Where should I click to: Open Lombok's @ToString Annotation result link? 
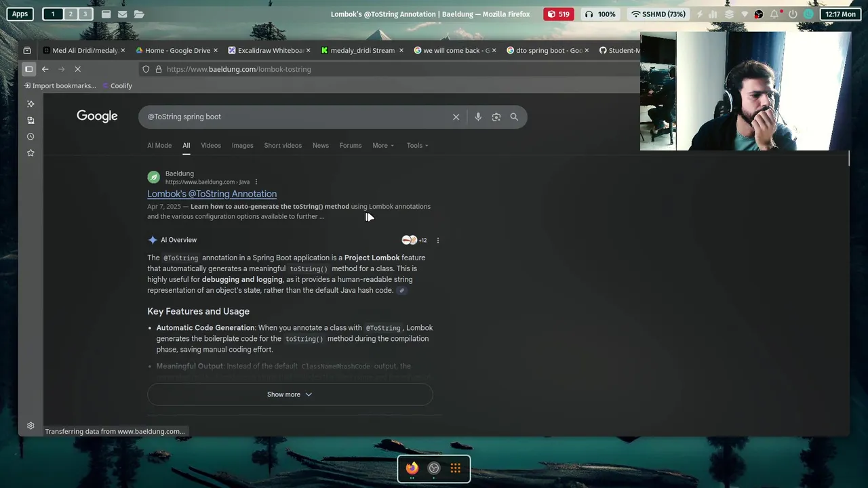212,194
